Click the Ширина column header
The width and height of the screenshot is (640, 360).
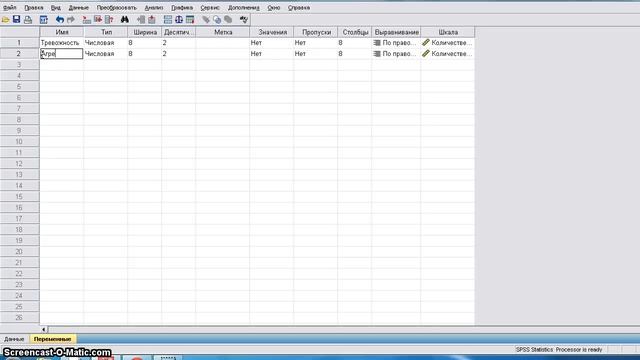[x=145, y=32]
